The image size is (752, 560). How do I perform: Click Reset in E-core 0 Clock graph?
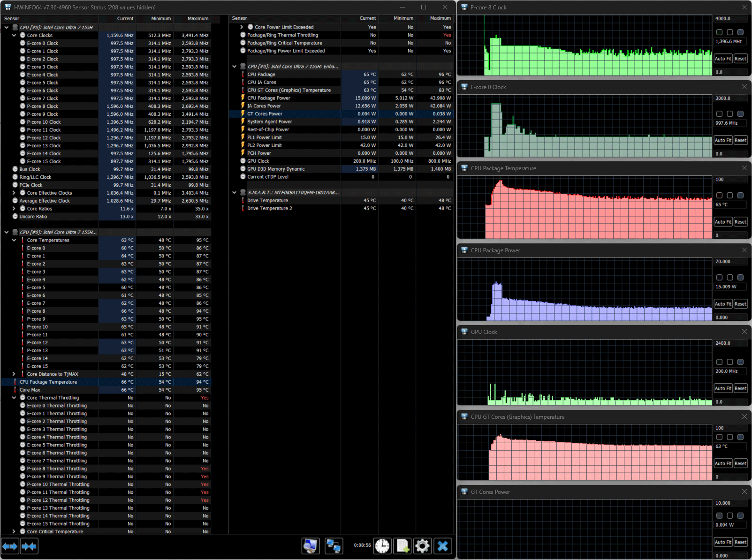[740, 140]
